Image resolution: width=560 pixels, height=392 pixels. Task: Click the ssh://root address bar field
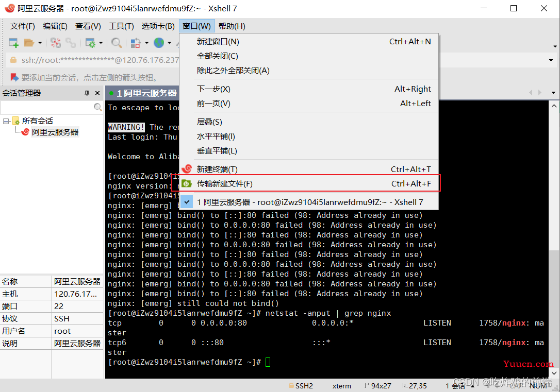click(x=100, y=60)
